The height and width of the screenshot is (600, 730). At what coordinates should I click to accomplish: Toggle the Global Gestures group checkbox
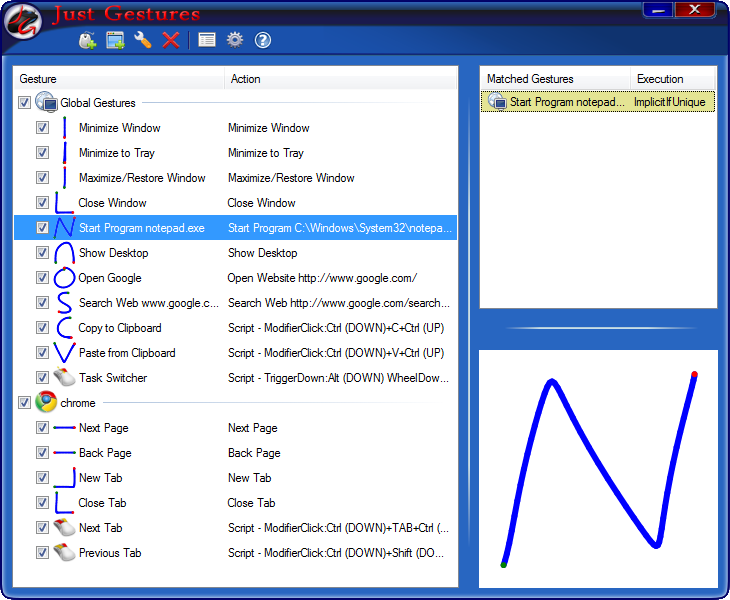[24, 102]
